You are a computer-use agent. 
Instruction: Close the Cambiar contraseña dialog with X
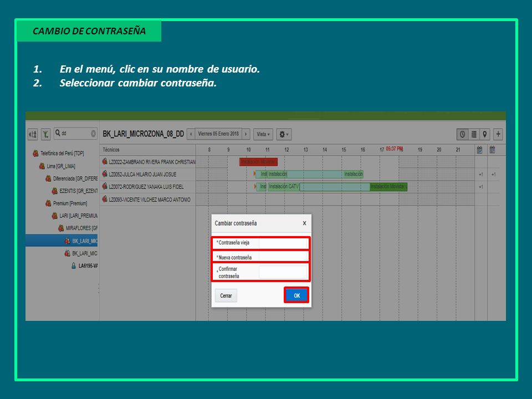coord(304,223)
